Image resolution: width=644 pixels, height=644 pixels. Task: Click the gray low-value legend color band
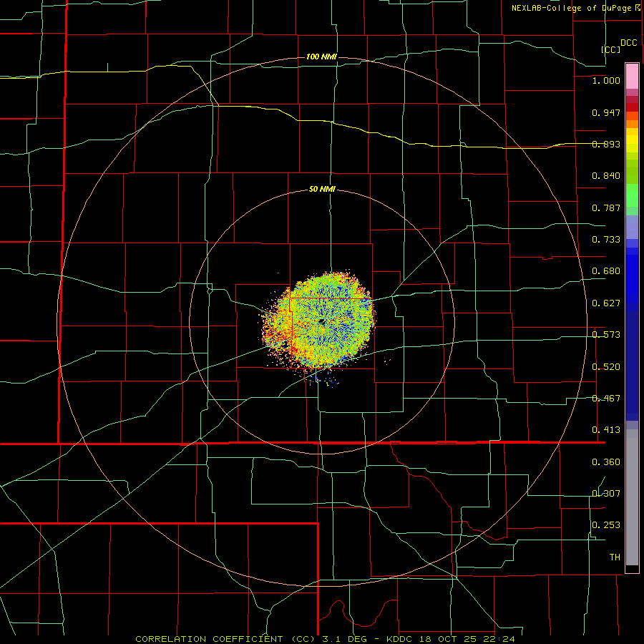click(x=632, y=497)
